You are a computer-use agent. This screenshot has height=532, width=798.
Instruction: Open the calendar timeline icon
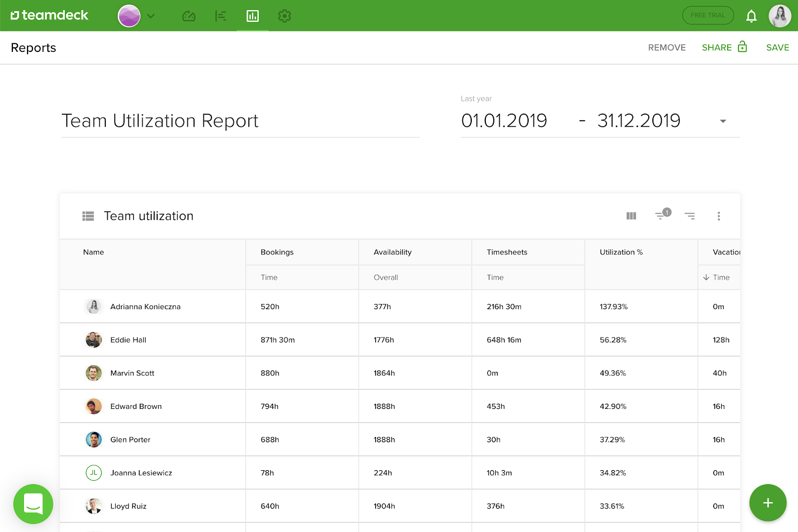coord(220,16)
